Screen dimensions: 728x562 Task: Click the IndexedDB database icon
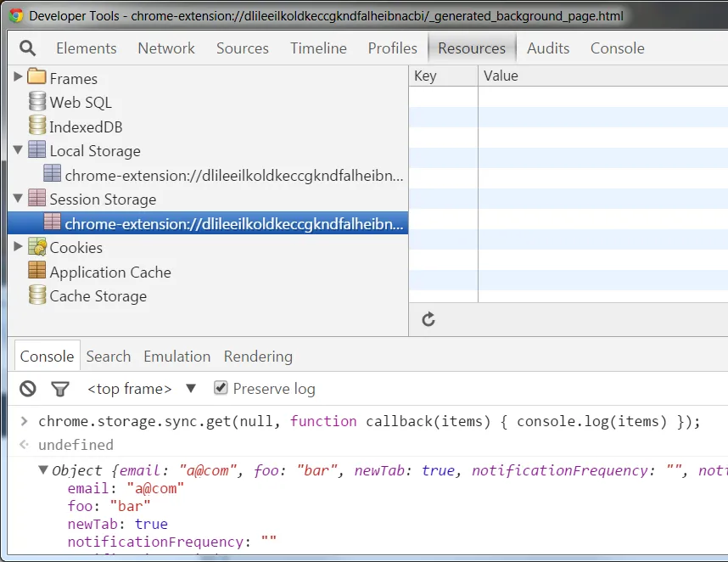click(36, 126)
